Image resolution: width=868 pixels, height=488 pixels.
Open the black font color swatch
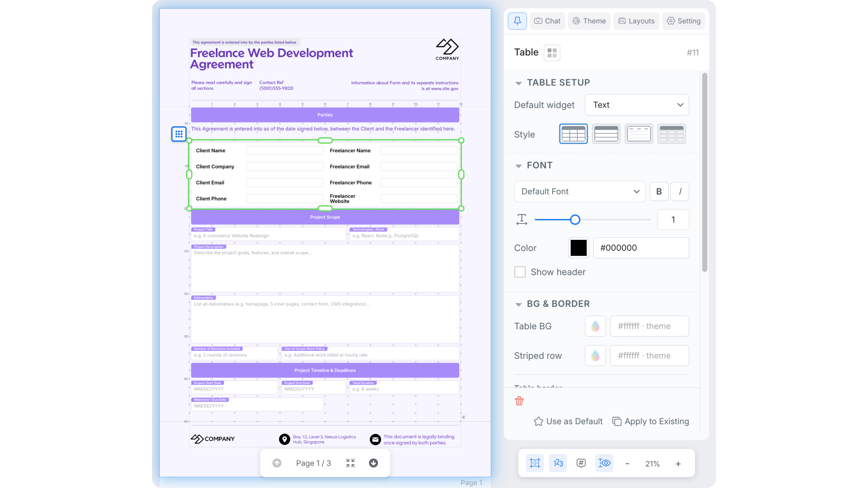click(x=578, y=248)
